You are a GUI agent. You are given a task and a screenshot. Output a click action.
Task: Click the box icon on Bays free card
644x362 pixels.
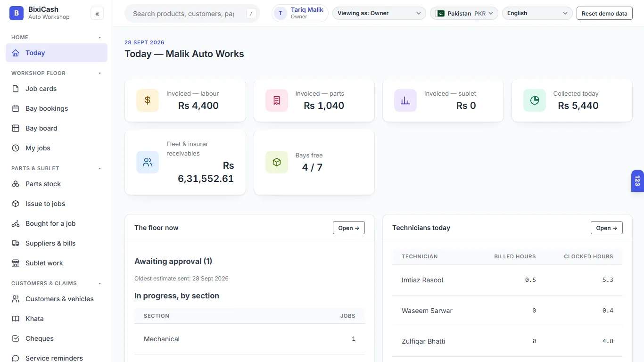(277, 162)
